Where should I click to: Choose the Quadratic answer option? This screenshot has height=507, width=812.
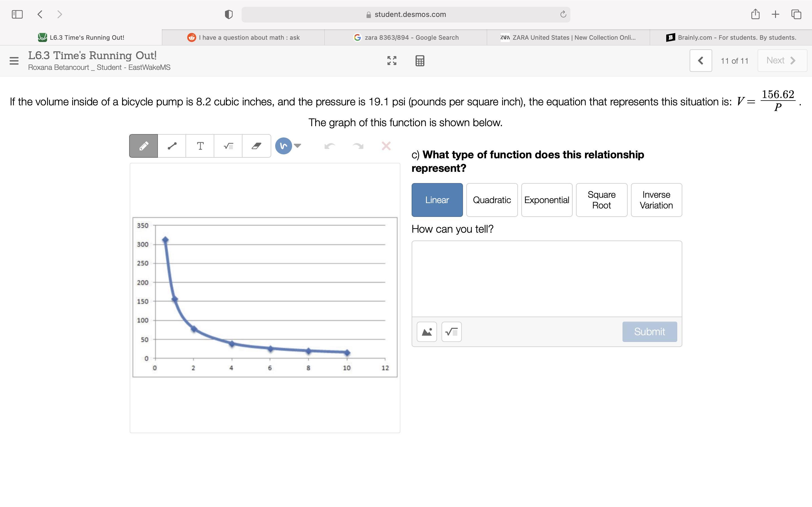coord(491,200)
